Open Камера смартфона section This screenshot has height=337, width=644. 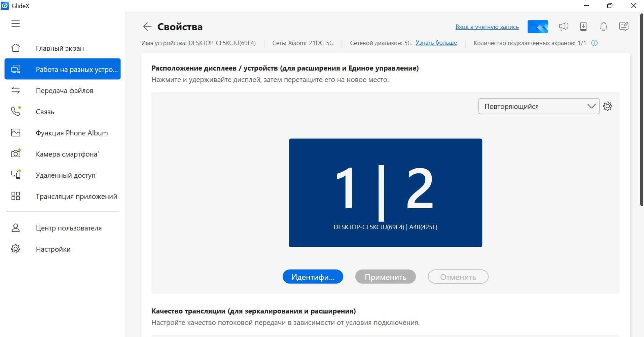click(63, 154)
